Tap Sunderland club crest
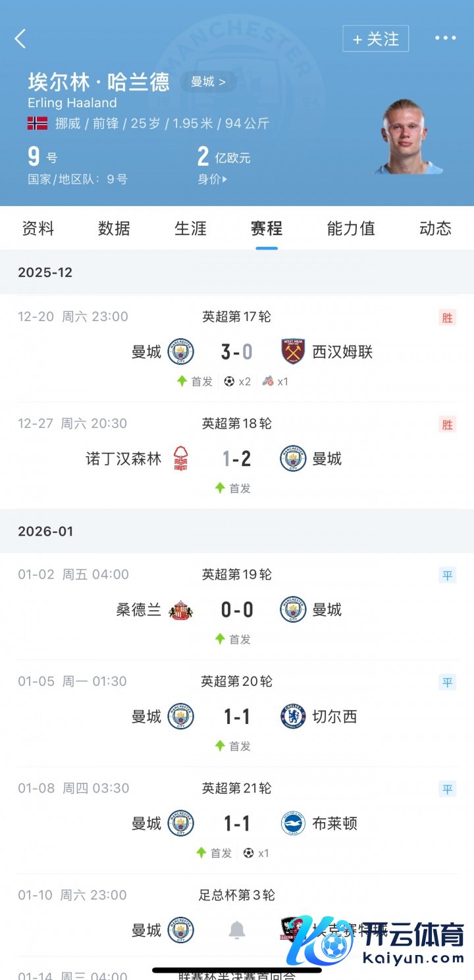The width and height of the screenshot is (474, 980). 180,610
